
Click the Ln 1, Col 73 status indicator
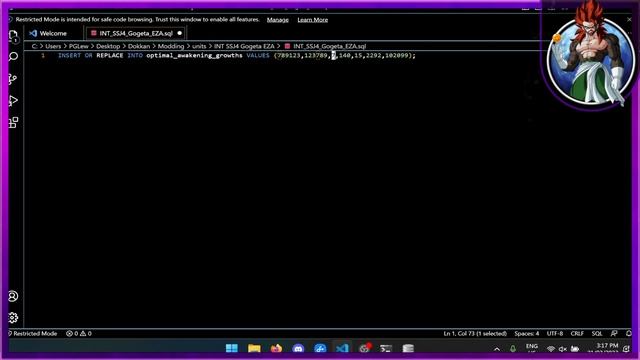tap(475, 333)
